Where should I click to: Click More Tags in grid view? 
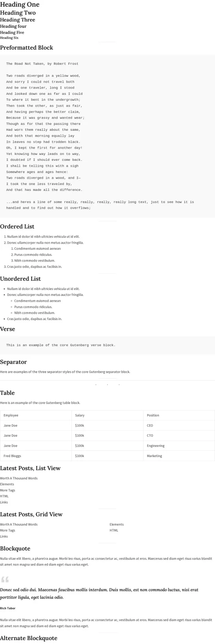(x=7, y=530)
